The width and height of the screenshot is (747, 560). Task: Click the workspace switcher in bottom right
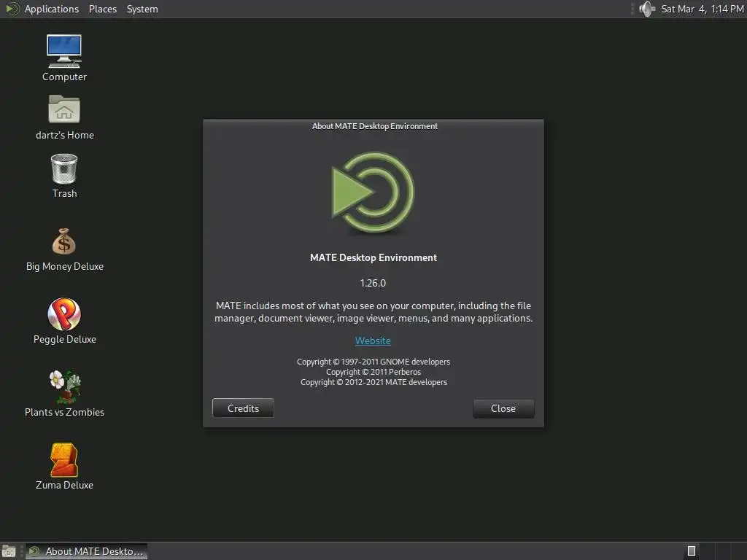[x=716, y=551]
